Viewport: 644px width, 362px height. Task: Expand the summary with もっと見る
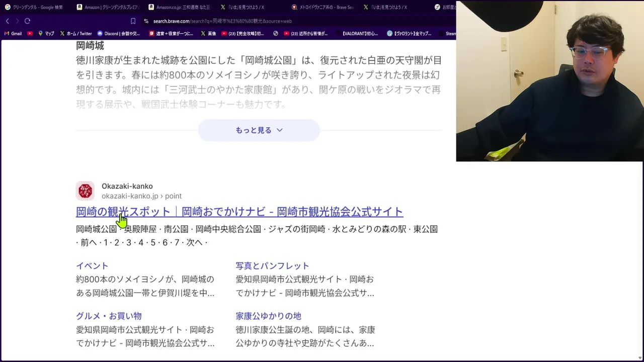[259, 130]
